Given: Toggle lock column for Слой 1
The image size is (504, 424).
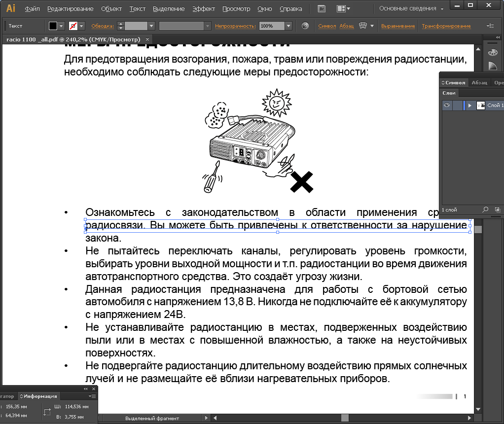Looking at the screenshot, I should [458, 106].
